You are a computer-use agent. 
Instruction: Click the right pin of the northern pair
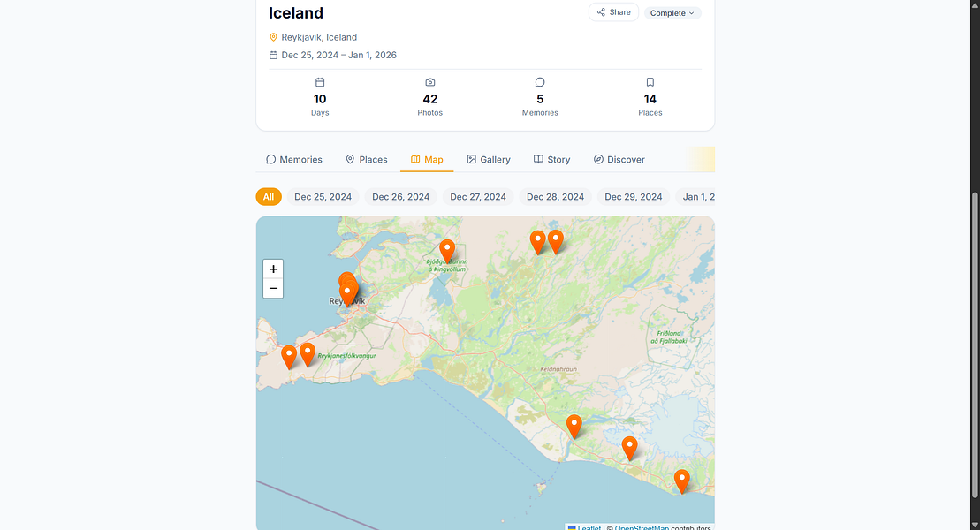coord(556,242)
